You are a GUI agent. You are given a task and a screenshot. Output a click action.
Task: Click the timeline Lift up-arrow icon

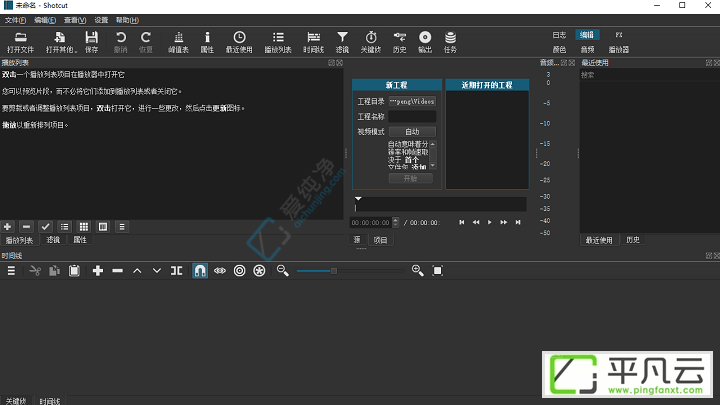tap(137, 271)
